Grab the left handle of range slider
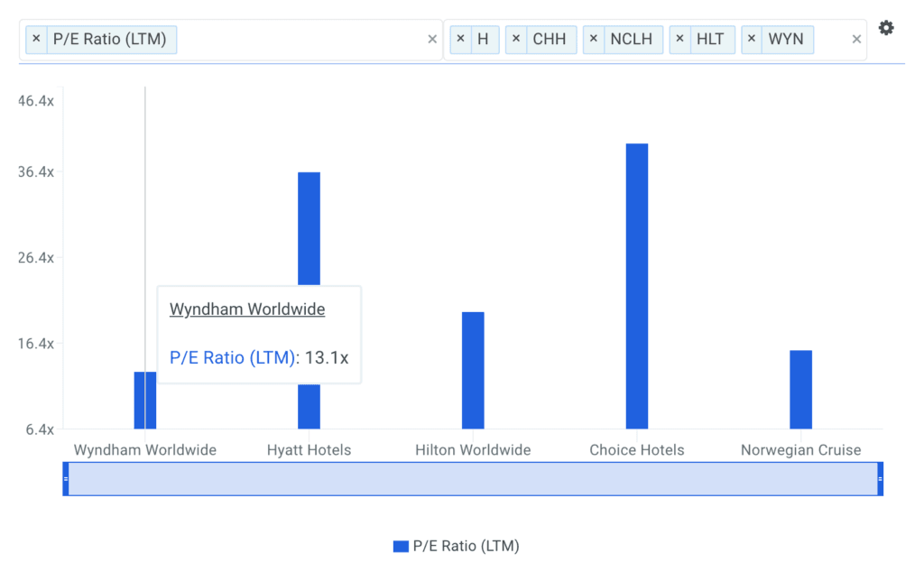Screen dimensions: 924x572 point(65,479)
